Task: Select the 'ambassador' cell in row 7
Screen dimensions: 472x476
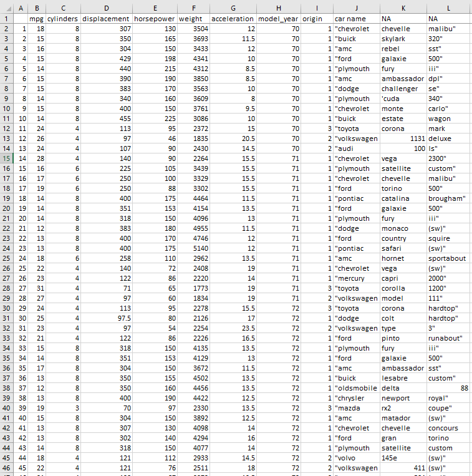Action: 403,79
